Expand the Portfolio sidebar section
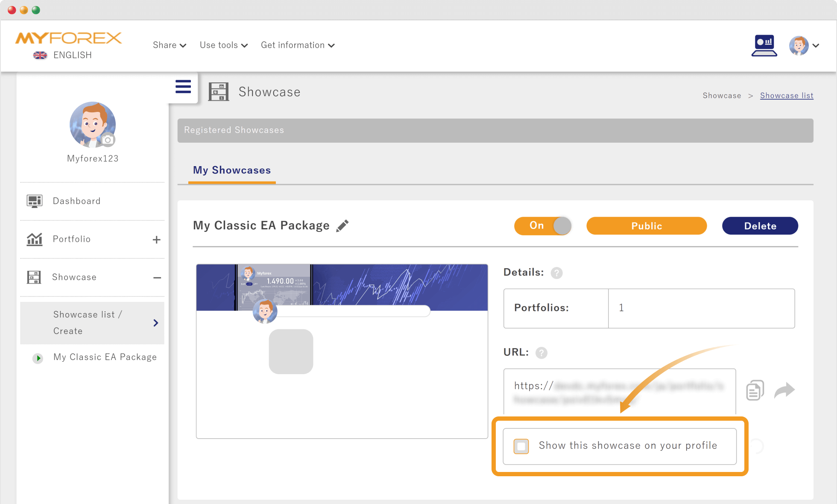This screenshot has width=837, height=504. coord(157,239)
